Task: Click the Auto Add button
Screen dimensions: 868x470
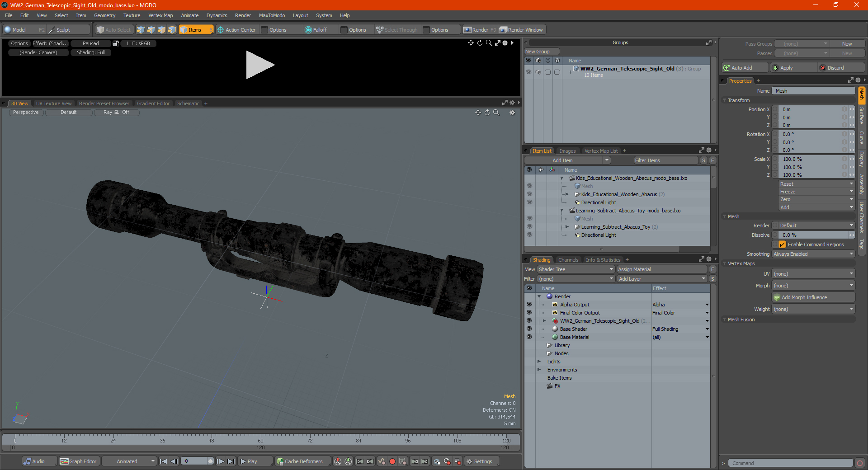Action: point(745,68)
